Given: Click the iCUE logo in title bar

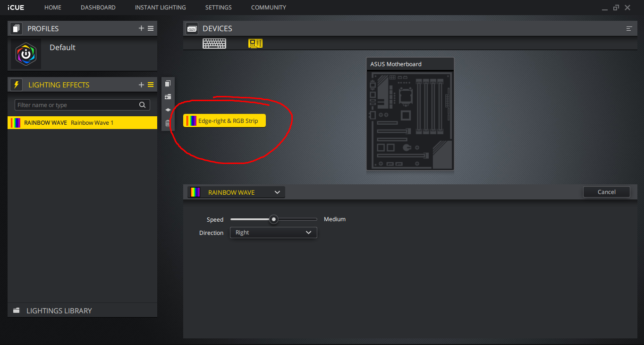Looking at the screenshot, I should (x=16, y=8).
